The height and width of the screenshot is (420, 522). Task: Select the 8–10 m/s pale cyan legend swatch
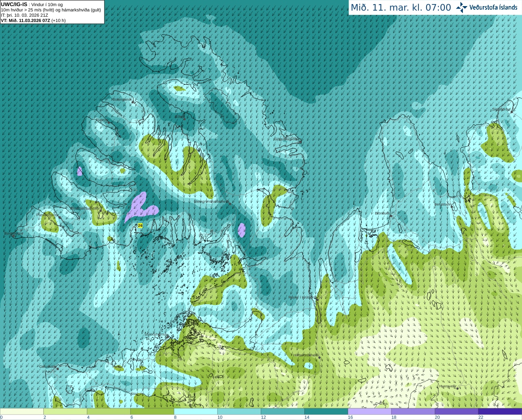pos(196,411)
